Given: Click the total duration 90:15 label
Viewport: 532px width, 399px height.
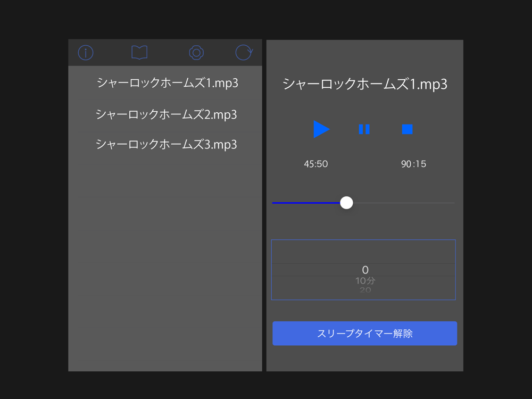Looking at the screenshot, I should coord(413,164).
